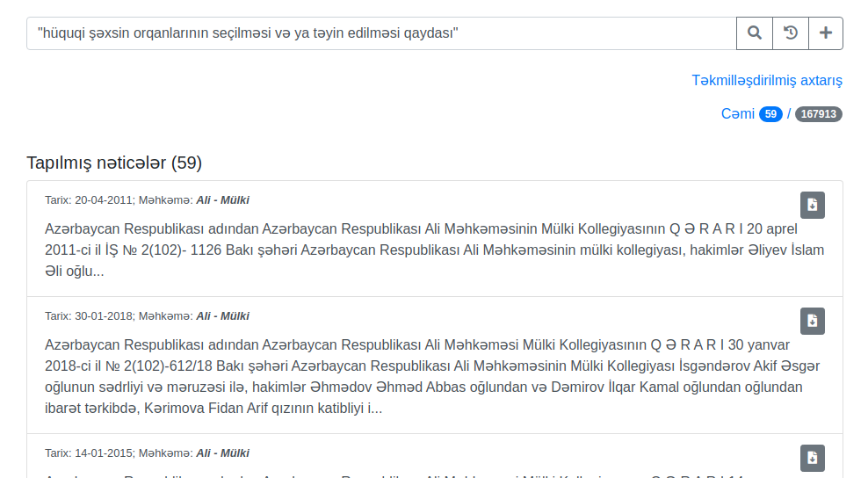The width and height of the screenshot is (868, 478).
Task: Click the magnifier search button
Action: tap(754, 33)
